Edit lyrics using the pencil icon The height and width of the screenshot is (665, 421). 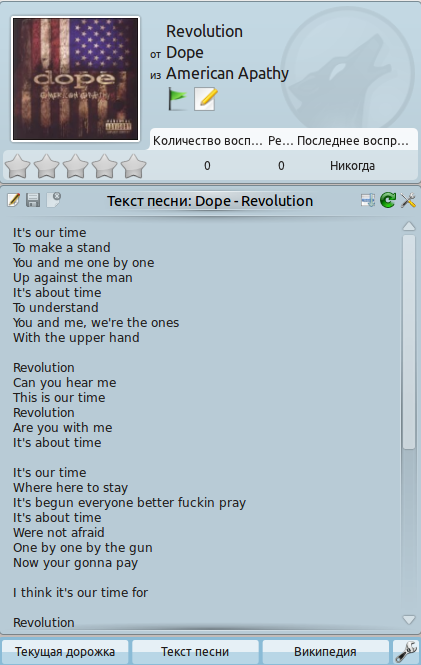14,199
